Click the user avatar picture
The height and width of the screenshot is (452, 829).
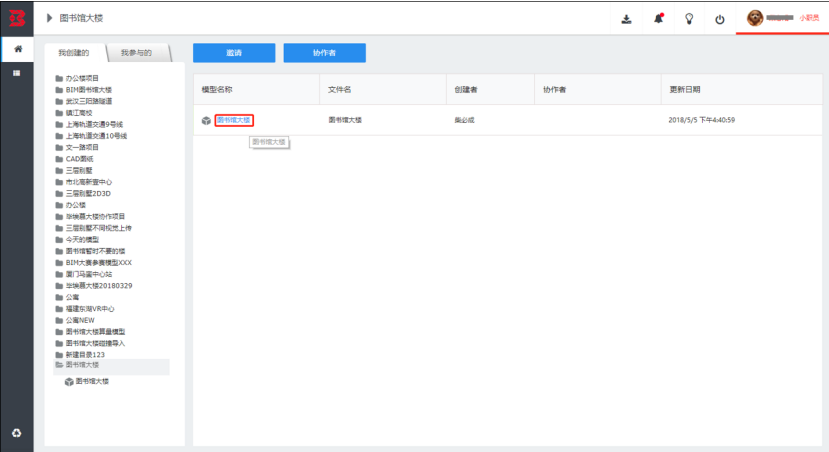[755, 18]
